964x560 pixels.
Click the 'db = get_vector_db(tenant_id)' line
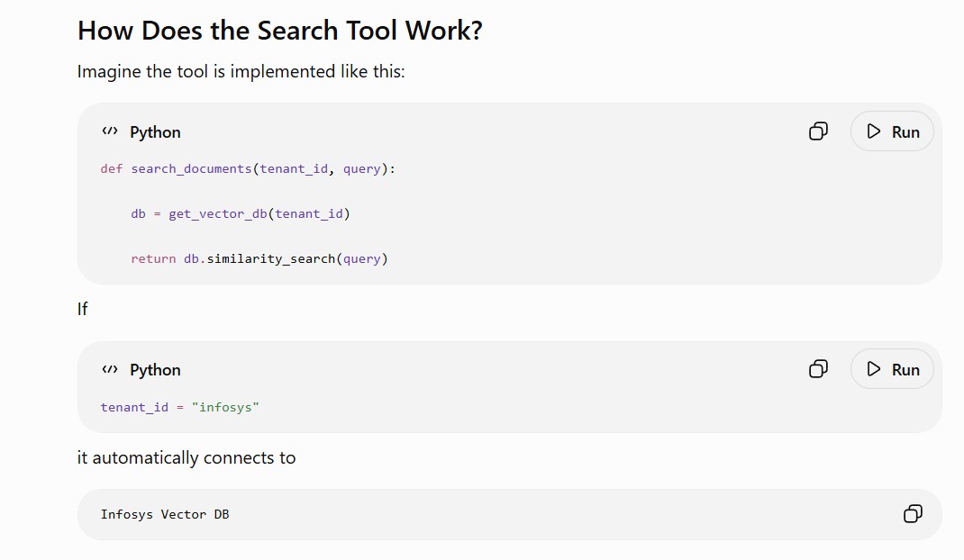coord(241,214)
